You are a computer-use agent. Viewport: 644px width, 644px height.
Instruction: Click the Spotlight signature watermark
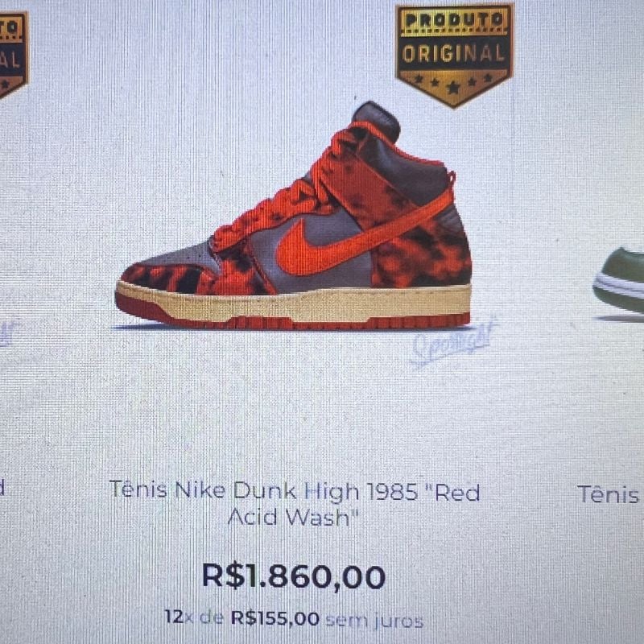point(452,341)
